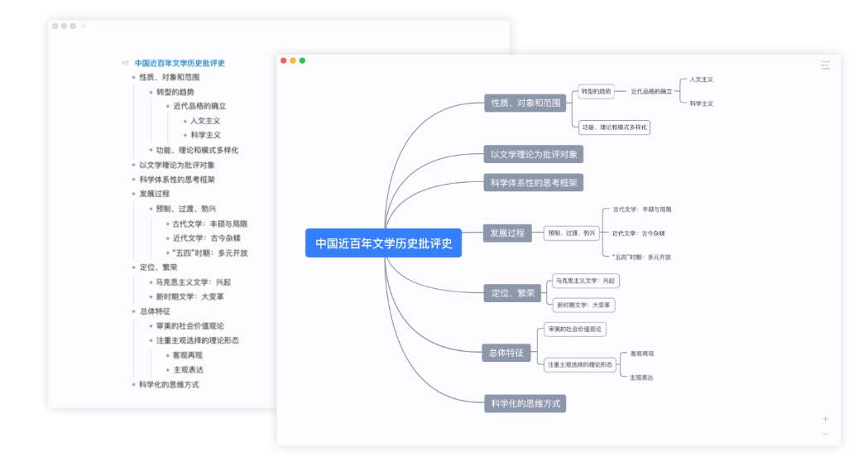Select the H1 heading marker in outline
The image size is (868, 462).
click(x=125, y=63)
